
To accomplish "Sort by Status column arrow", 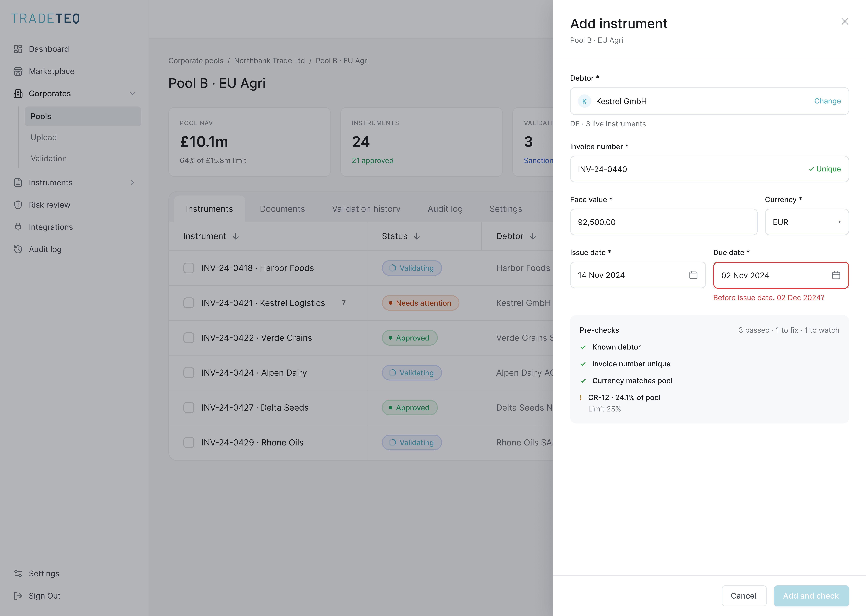I will click(x=417, y=236).
